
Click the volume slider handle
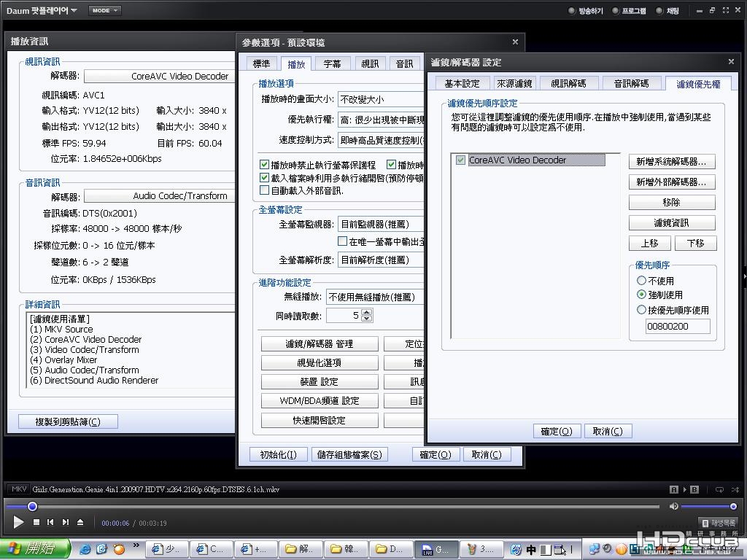point(733,506)
